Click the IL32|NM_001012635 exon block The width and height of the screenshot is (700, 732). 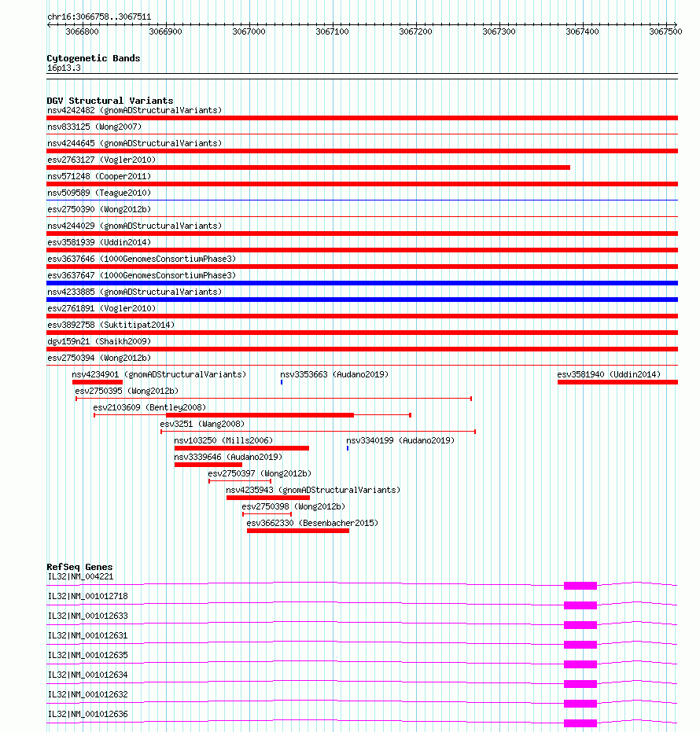580,664
